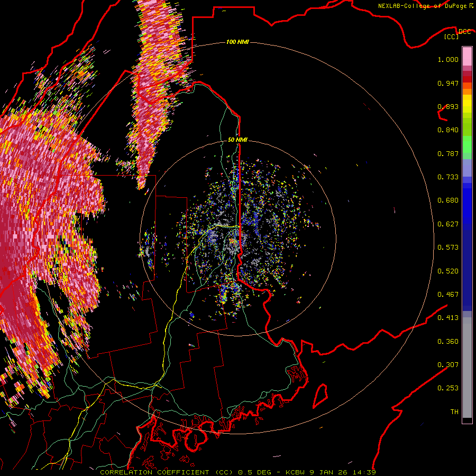The height and width of the screenshot is (476, 476).
Task: Click the DCC legend title
Action: [464, 32]
